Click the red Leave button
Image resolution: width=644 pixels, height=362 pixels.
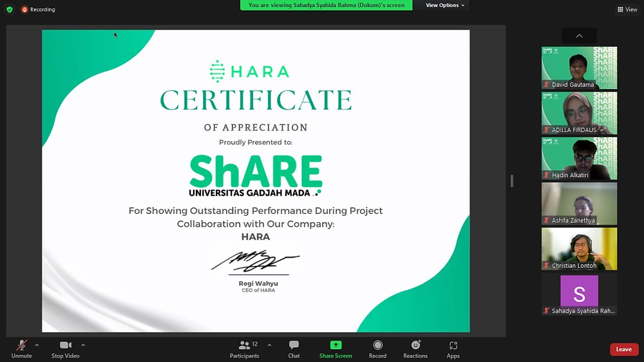(x=624, y=349)
